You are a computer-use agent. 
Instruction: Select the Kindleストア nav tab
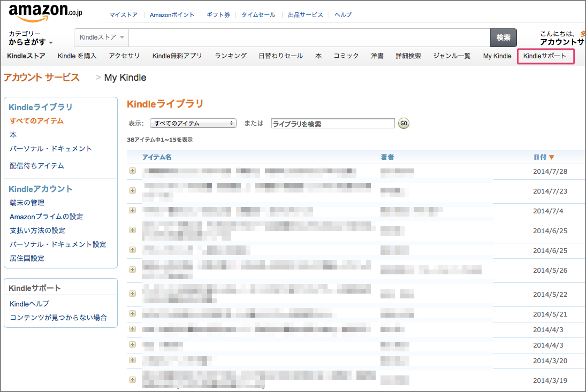[26, 56]
